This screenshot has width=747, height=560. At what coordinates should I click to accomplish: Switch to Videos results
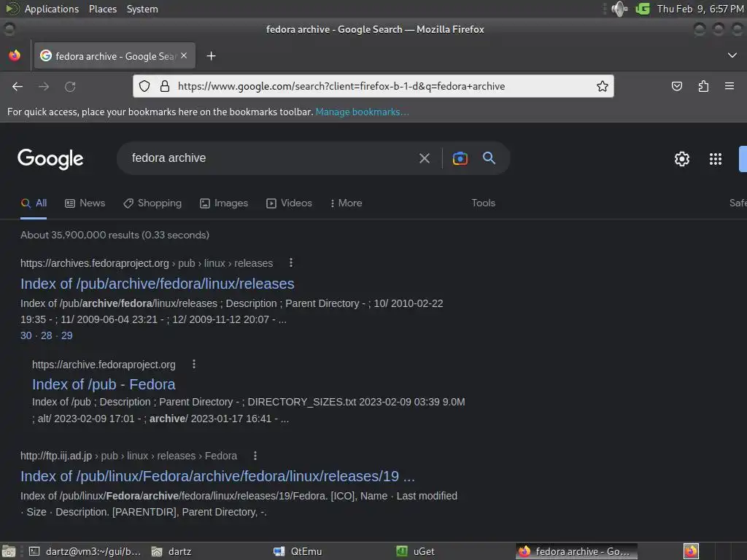click(x=289, y=203)
